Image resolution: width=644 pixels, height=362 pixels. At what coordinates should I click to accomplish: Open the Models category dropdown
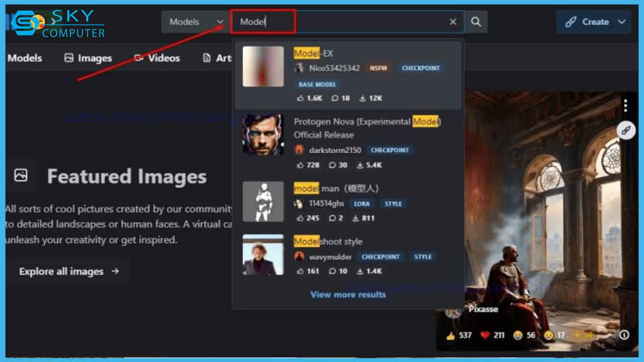[196, 22]
